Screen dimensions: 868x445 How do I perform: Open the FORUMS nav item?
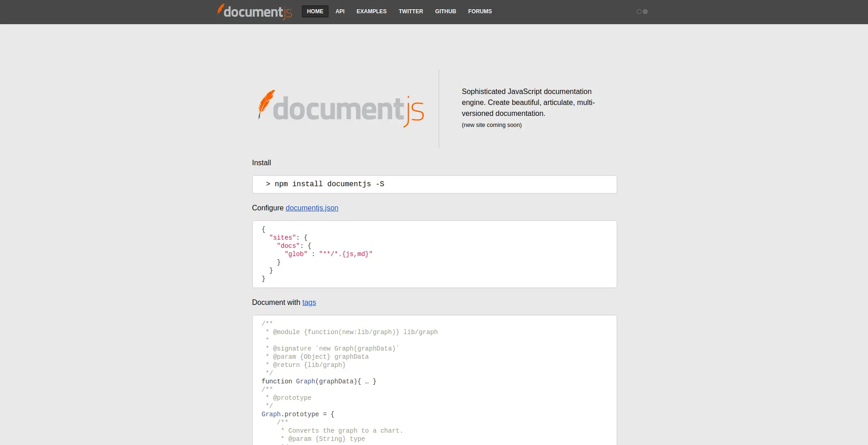pyautogui.click(x=480, y=11)
